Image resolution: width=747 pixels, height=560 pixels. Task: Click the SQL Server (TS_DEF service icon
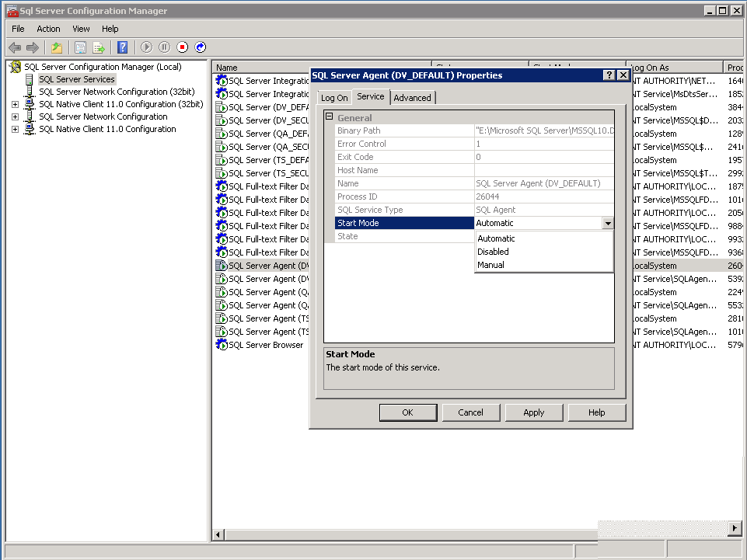click(222, 160)
